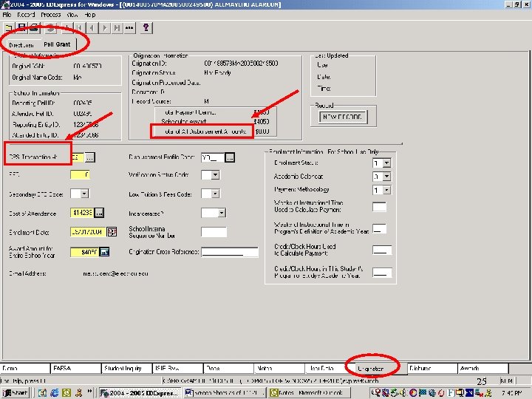The image size is (532, 399).
Task: Open the Disbursement Profile Code lookup button
Action: [230, 157]
